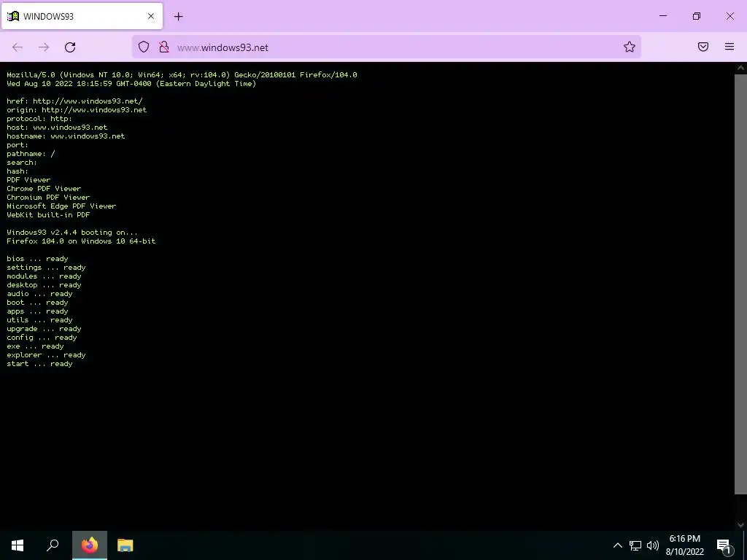Click the page scrollbar up arrow
This screenshot has width=747, height=560.
[741, 68]
